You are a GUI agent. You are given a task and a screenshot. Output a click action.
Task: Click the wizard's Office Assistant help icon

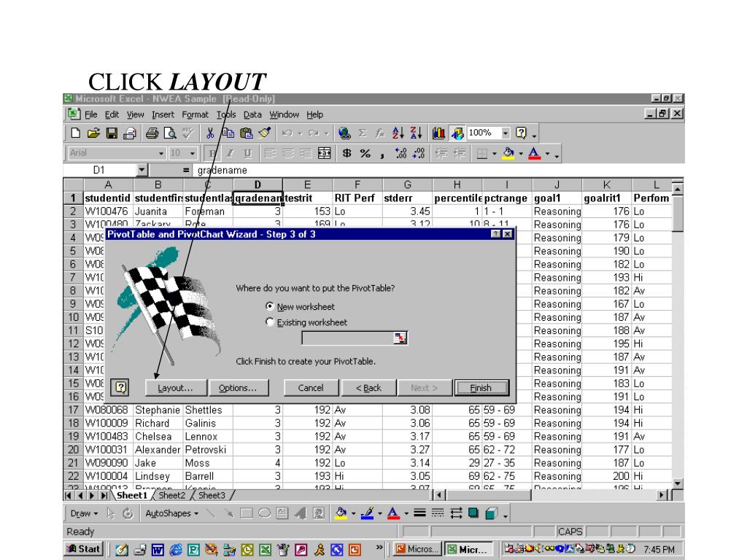pos(121,388)
